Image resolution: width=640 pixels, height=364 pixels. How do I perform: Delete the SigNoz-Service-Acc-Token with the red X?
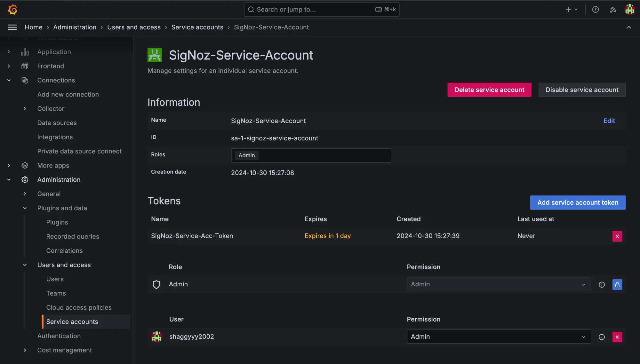pos(617,236)
